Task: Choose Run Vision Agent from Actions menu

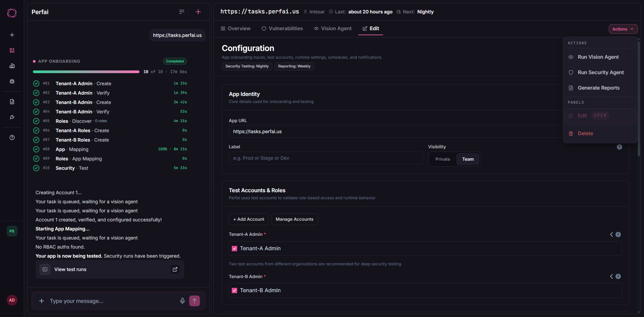Action: [600, 57]
